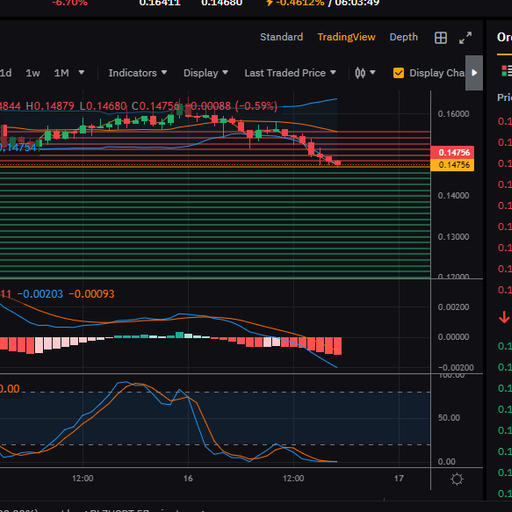Expand the Indicators dropdown
The height and width of the screenshot is (512, 512).
[138, 73]
